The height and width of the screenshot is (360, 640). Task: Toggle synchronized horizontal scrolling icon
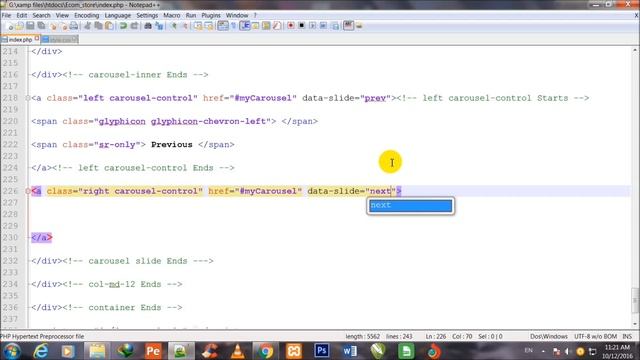[209, 26]
